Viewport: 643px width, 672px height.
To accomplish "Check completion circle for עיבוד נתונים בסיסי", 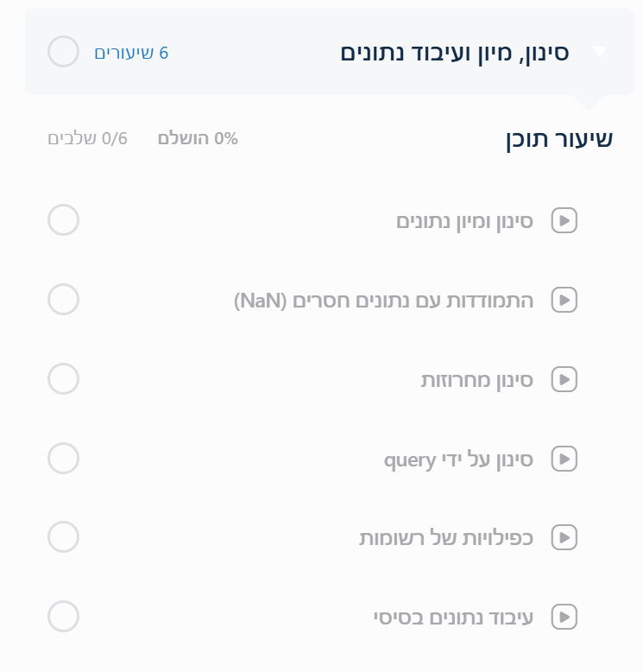I will tap(63, 617).
